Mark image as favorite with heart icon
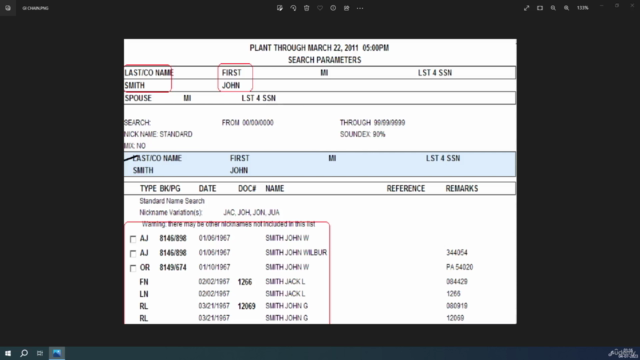Screen dimensions: 640x360 (320, 8)
